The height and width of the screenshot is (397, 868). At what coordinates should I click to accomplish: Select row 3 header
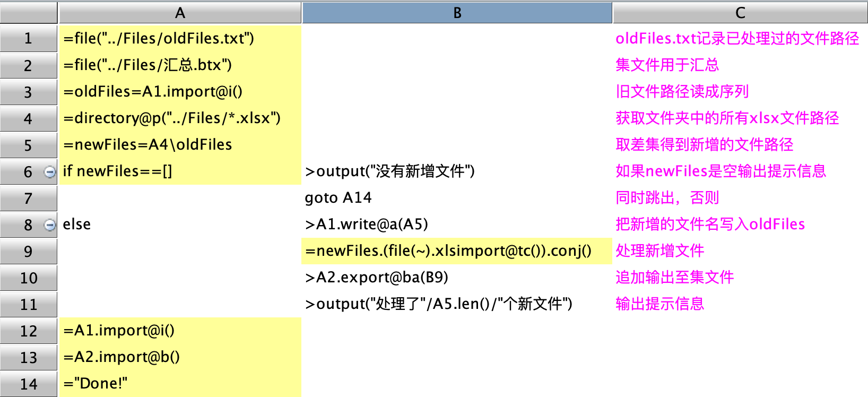coord(28,92)
